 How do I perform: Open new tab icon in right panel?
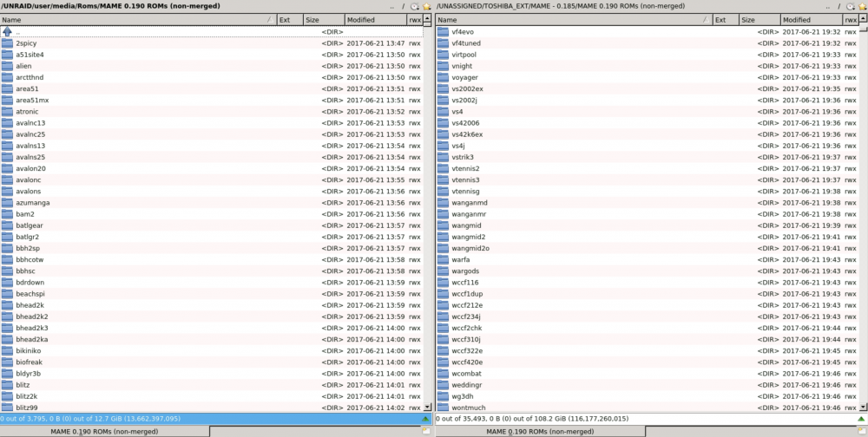(x=861, y=431)
